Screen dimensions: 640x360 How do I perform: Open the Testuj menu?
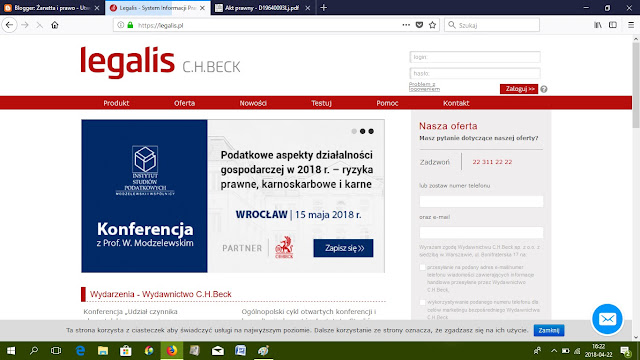pos(321,103)
